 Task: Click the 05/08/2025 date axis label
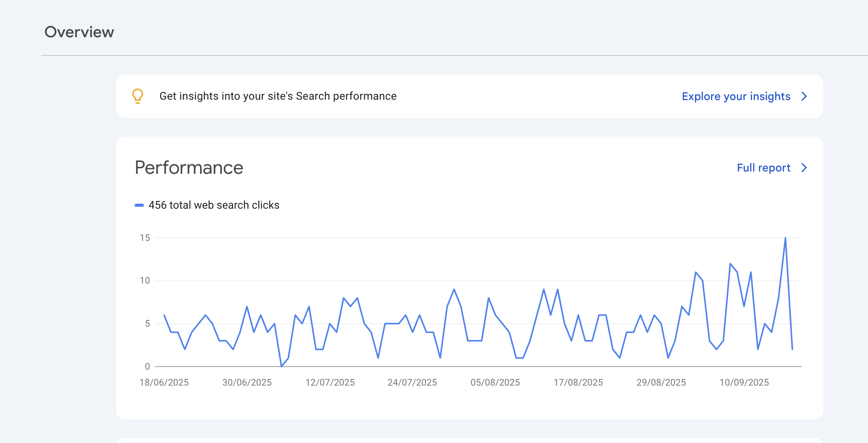pos(495,382)
